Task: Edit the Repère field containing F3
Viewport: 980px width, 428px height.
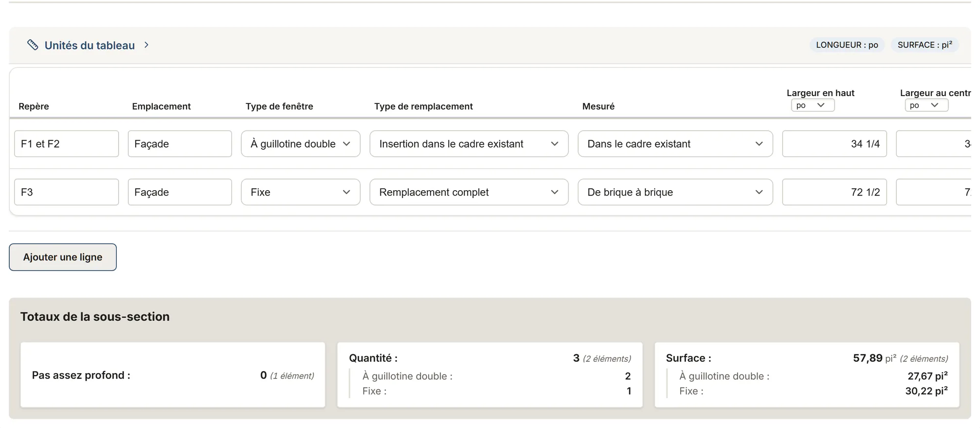Action: click(67, 192)
